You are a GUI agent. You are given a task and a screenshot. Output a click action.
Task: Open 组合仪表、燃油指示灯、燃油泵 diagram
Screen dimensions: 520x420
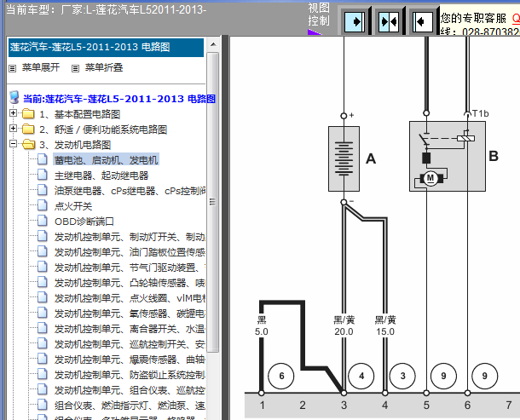coord(130,406)
